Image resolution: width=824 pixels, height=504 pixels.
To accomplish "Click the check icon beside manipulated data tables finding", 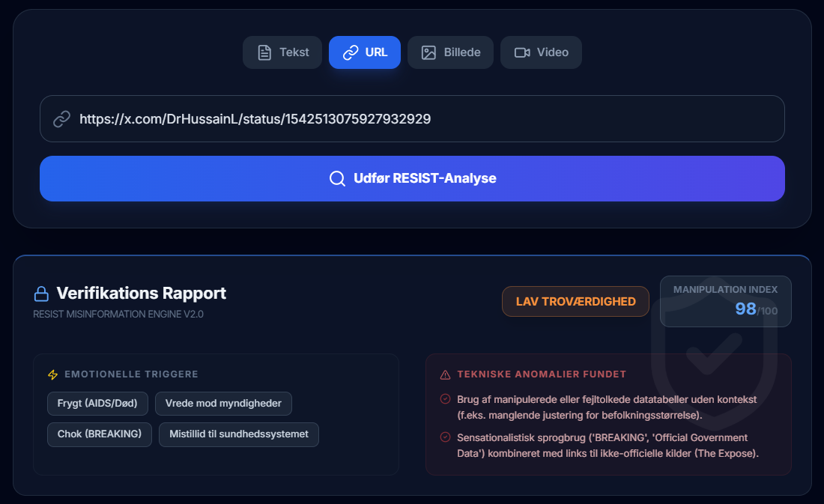I will 445,399.
